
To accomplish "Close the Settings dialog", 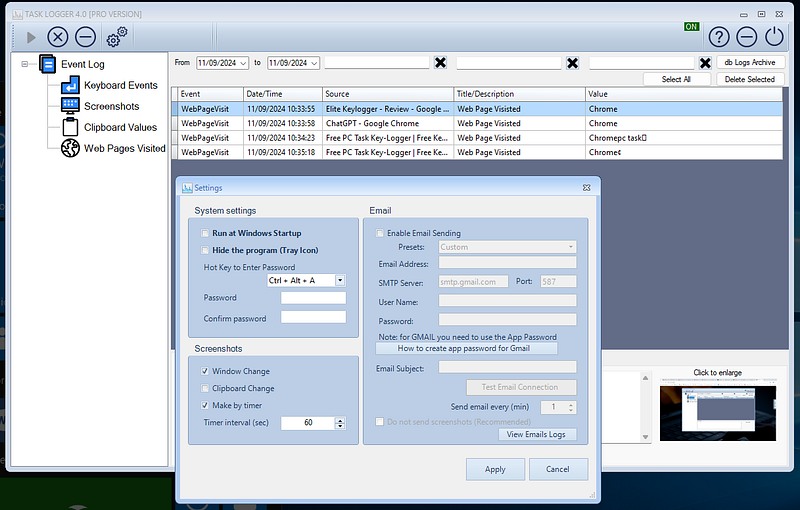I will coord(586,188).
